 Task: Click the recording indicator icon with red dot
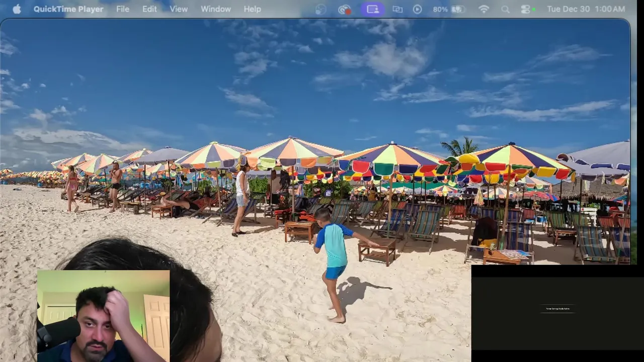tap(345, 9)
